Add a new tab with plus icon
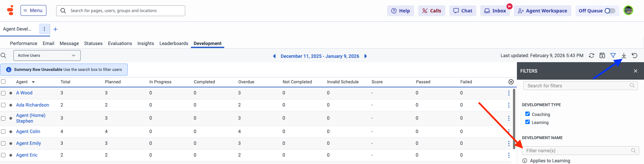The height and width of the screenshot is (164, 644). coord(55,29)
